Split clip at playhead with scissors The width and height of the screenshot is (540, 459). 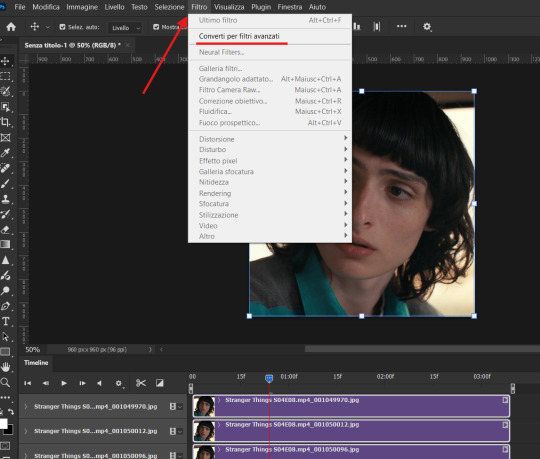(141, 383)
